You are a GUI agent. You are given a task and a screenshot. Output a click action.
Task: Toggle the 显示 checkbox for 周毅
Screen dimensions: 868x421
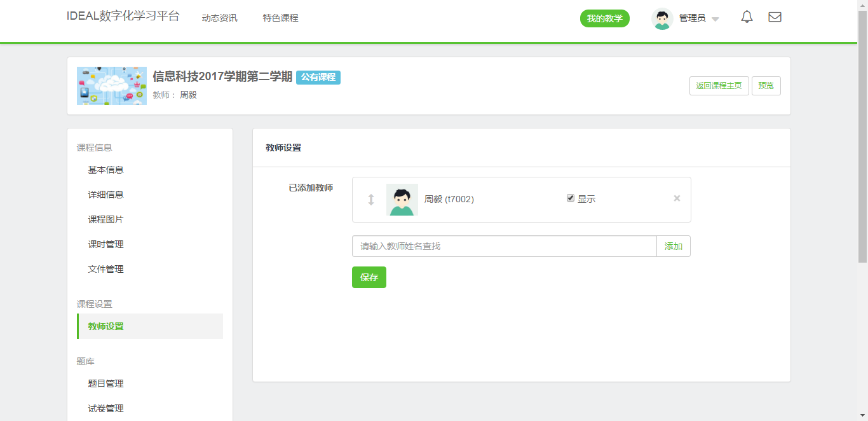pyautogui.click(x=571, y=198)
